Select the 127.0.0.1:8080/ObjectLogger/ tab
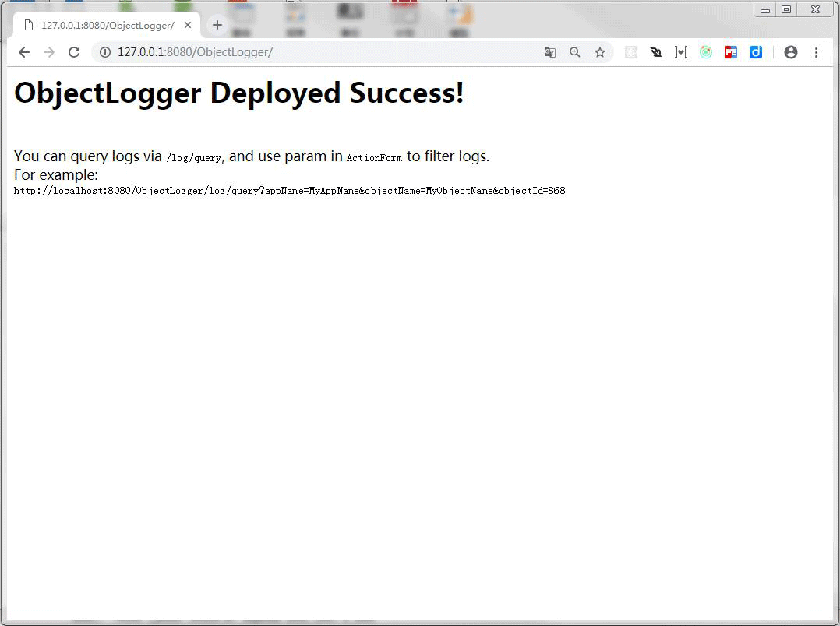 click(108, 25)
